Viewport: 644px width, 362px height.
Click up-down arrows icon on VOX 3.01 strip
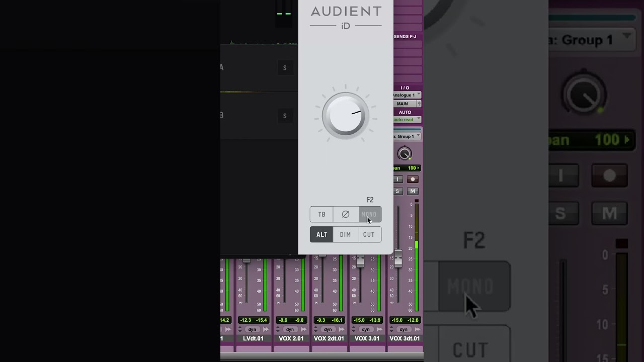pos(354,329)
